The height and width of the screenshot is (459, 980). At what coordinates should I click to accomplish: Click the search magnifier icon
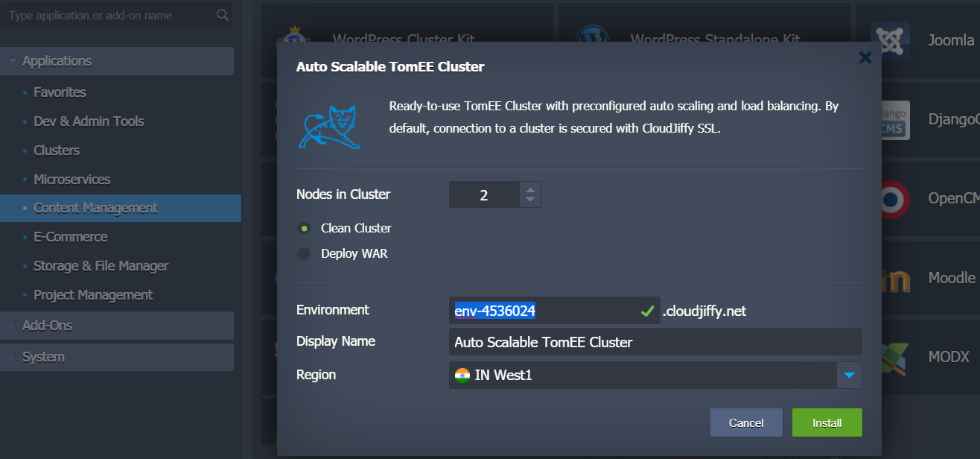(222, 15)
